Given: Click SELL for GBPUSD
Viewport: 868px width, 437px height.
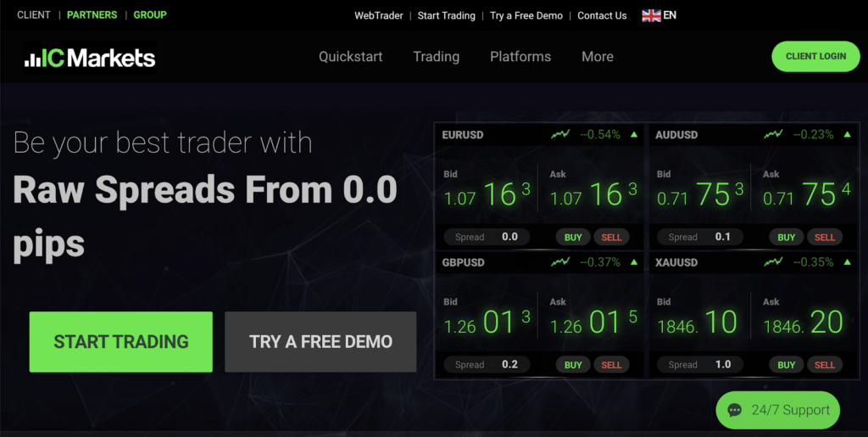Looking at the screenshot, I should (611, 364).
